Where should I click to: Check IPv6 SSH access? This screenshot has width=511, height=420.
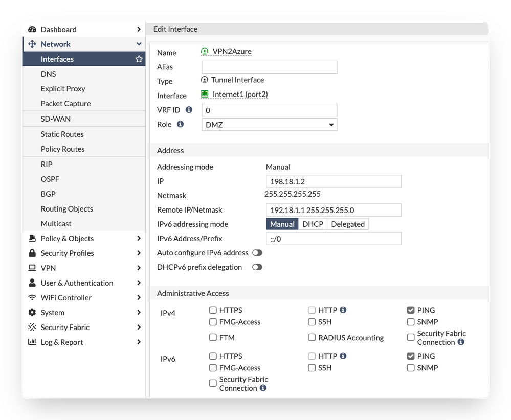[312, 368]
